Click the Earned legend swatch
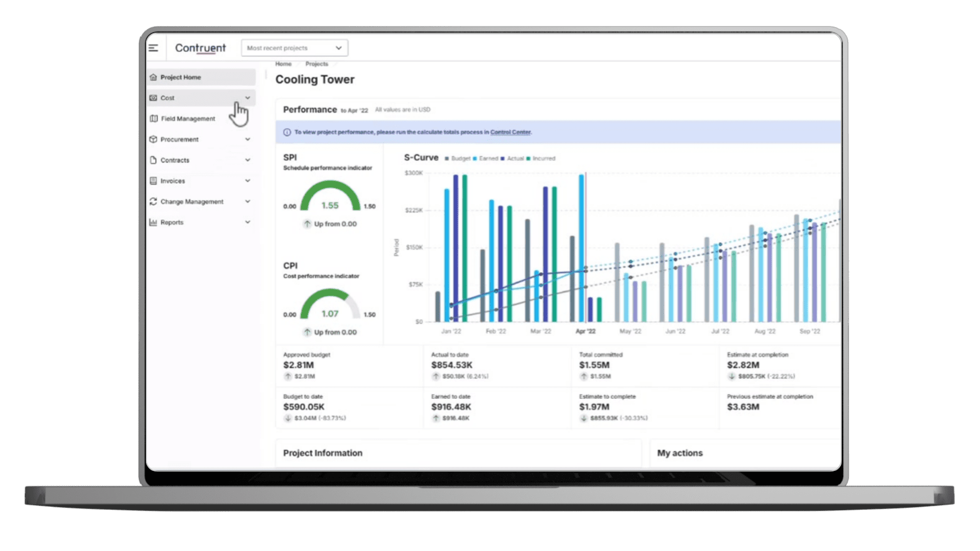 pyautogui.click(x=475, y=159)
